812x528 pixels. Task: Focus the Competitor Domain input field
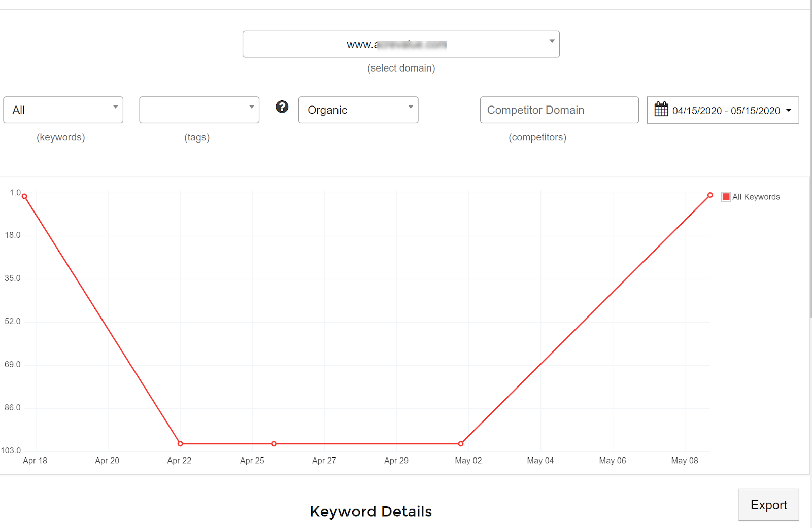pos(559,110)
